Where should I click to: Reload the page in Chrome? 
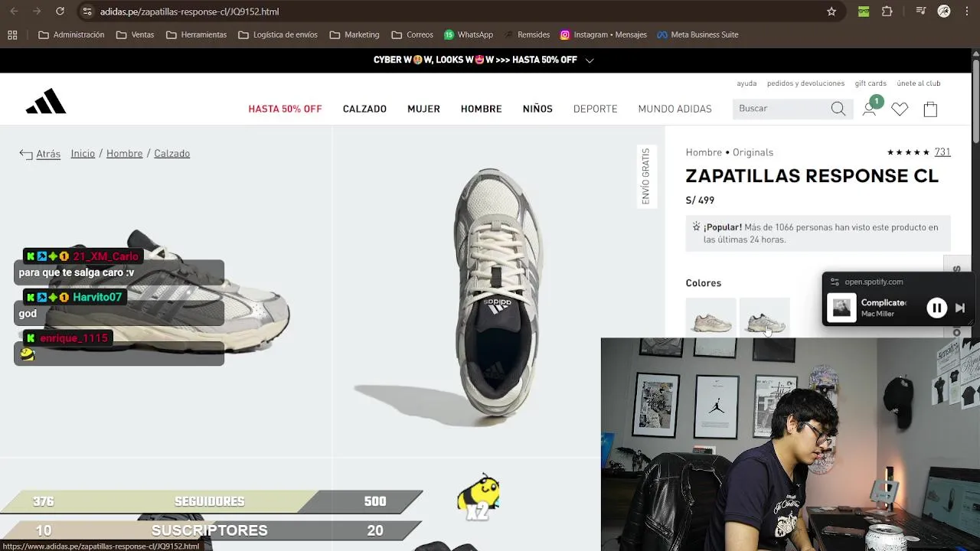point(60,11)
